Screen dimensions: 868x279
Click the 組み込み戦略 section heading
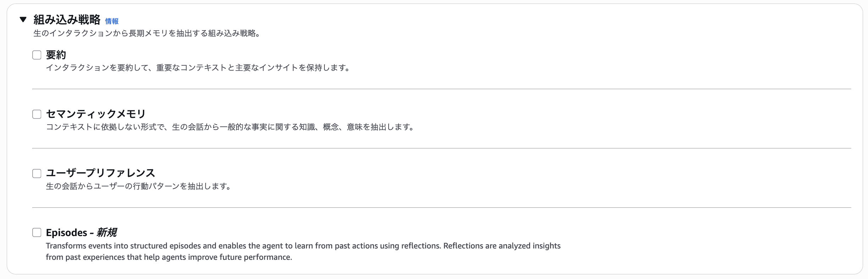tap(67, 20)
